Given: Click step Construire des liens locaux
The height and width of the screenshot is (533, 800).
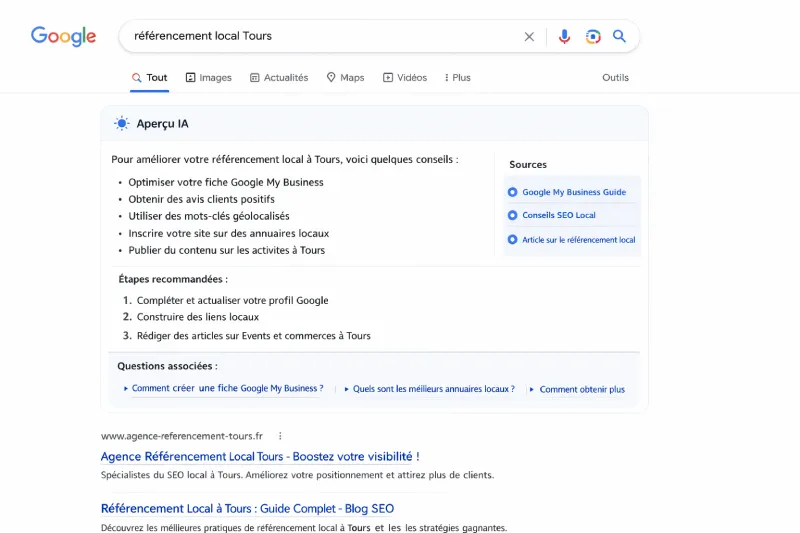Looking at the screenshot, I should click(x=197, y=317).
